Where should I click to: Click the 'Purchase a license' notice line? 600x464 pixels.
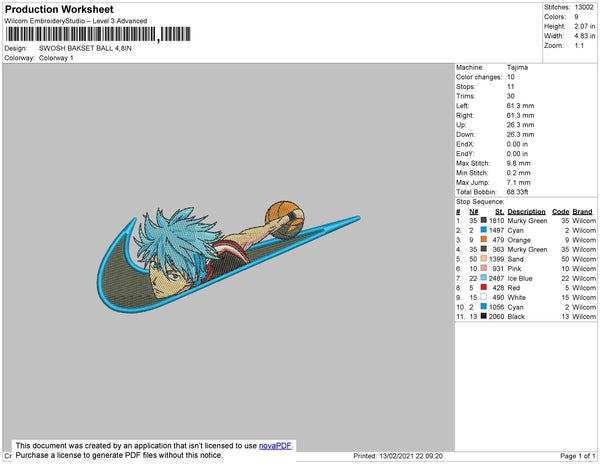pyautogui.click(x=119, y=455)
